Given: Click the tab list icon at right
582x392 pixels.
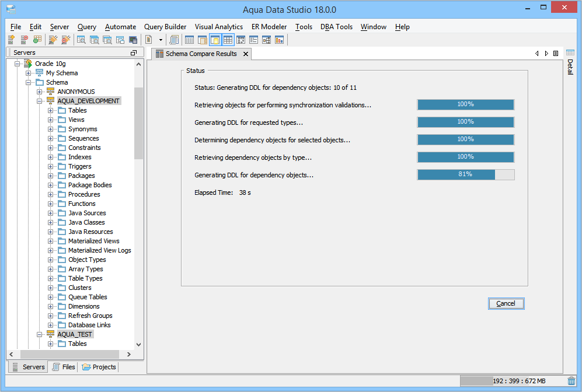Looking at the screenshot, I should [x=556, y=54].
